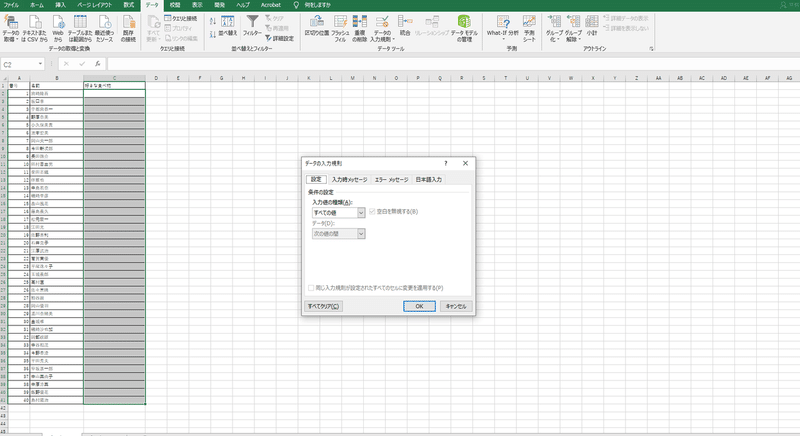Click 統合 consolidate icon
The image size is (800, 436).
coord(405,25)
